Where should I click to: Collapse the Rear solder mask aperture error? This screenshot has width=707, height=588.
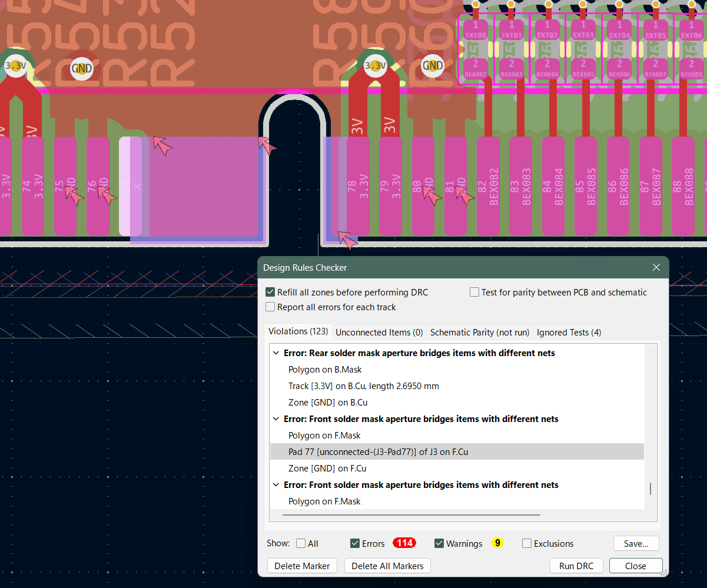[x=276, y=353]
